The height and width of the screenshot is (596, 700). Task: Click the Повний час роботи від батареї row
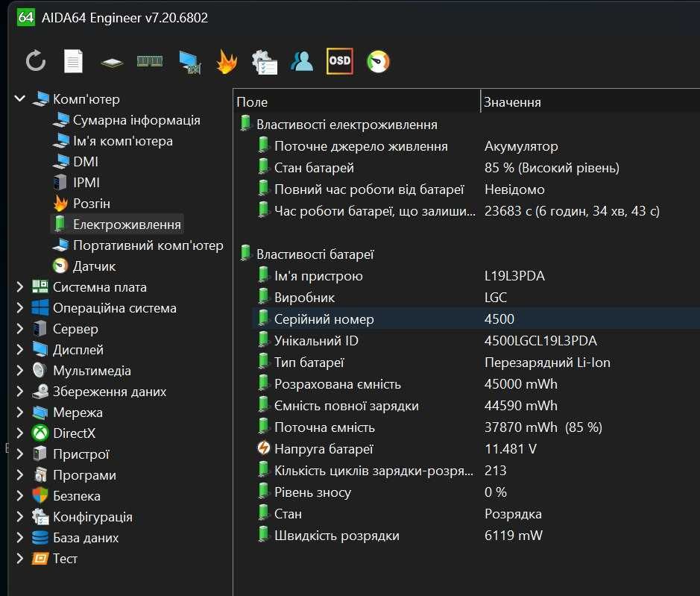tap(476, 189)
